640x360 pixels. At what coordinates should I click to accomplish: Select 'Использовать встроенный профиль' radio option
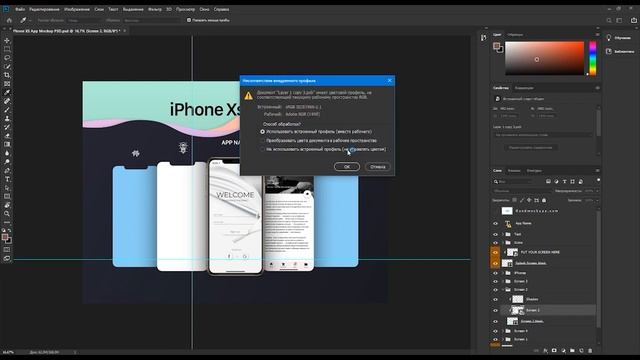[x=262, y=132]
